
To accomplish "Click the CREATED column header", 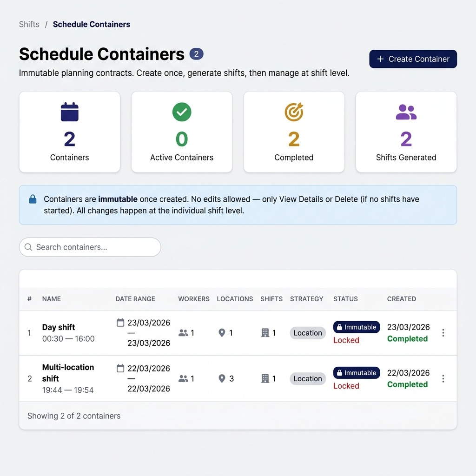I will (x=401, y=299).
